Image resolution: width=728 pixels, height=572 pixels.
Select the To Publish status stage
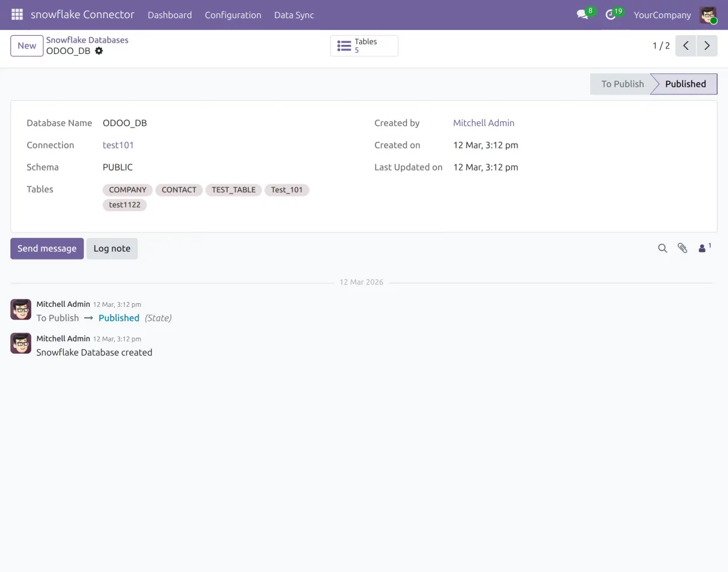pyautogui.click(x=622, y=84)
